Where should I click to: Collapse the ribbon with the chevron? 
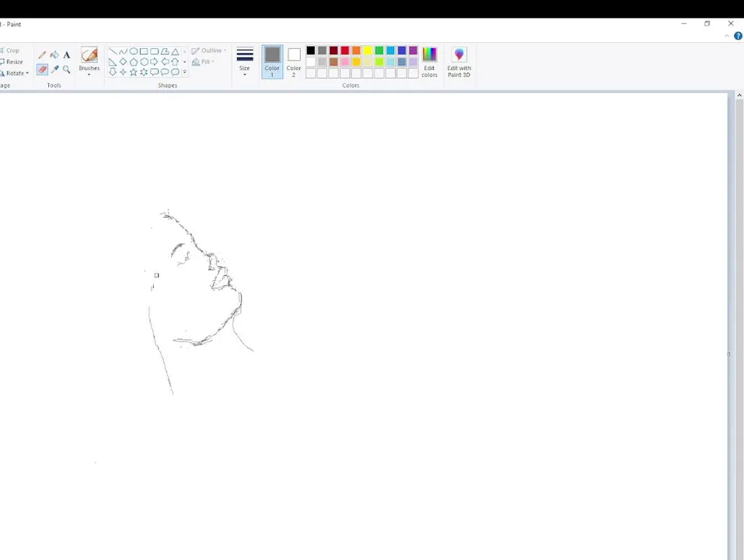point(727,36)
